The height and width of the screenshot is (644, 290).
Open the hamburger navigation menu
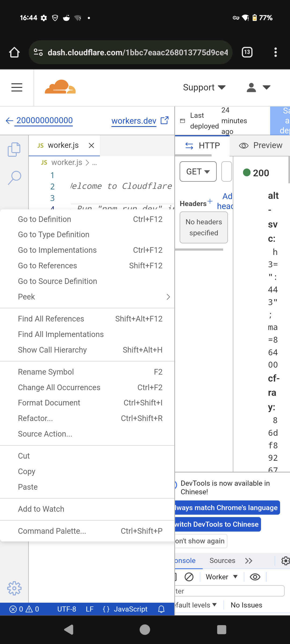click(x=17, y=87)
